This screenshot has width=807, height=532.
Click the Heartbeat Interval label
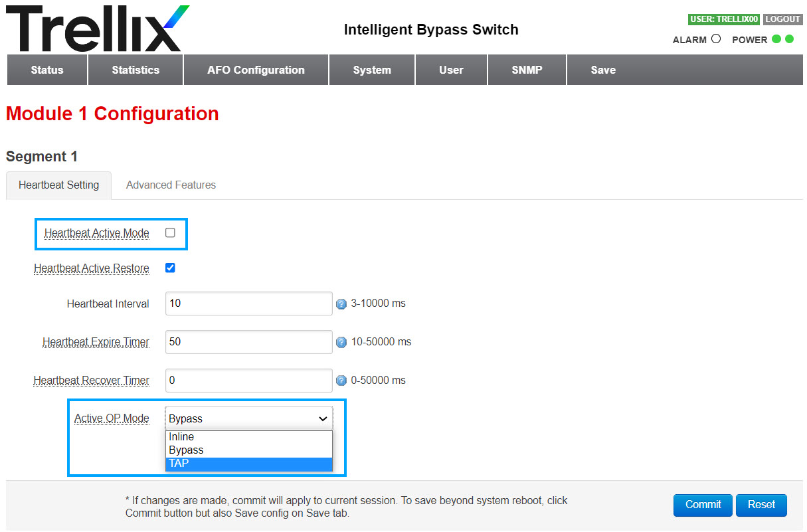[108, 304]
